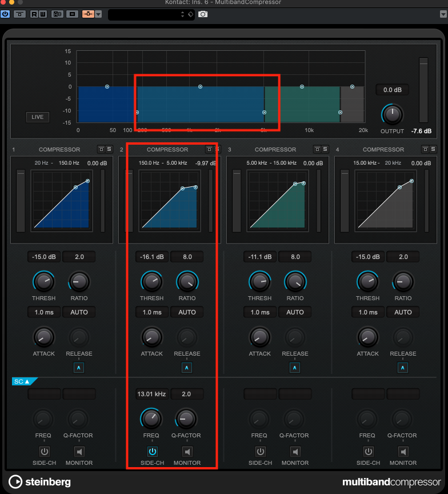This screenshot has height=494, width=448.
Task: Click band 1 AUTO release value field
Action: 79,312
